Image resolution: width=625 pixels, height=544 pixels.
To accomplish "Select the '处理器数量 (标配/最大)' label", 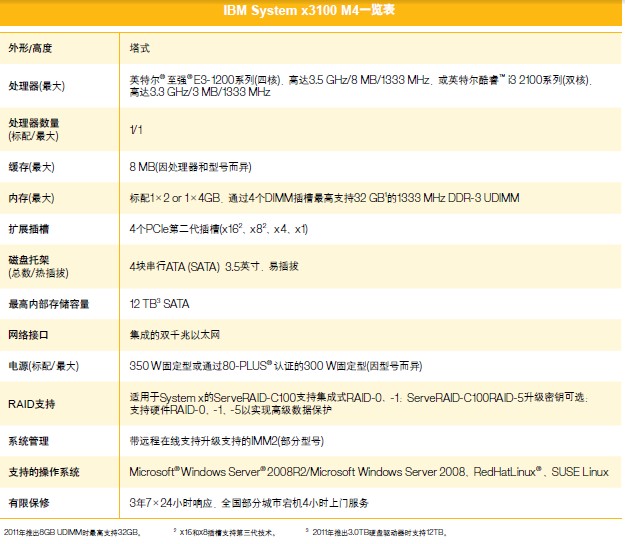I will (x=34, y=129).
